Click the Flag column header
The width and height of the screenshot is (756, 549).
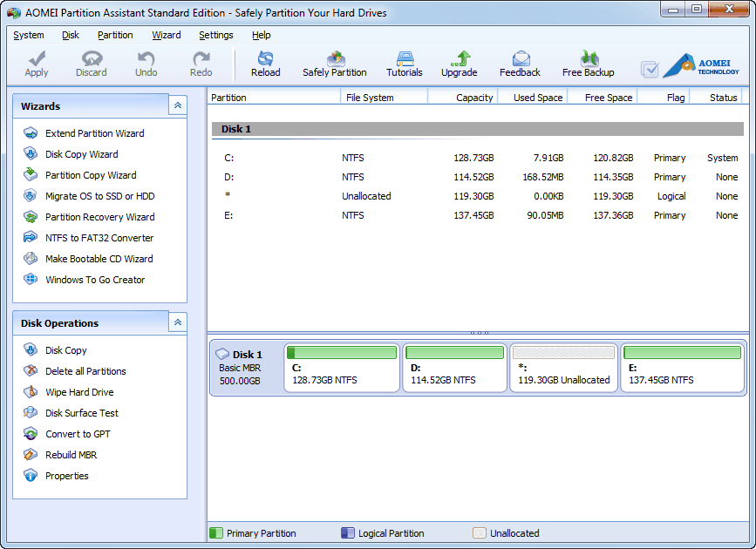(x=663, y=98)
